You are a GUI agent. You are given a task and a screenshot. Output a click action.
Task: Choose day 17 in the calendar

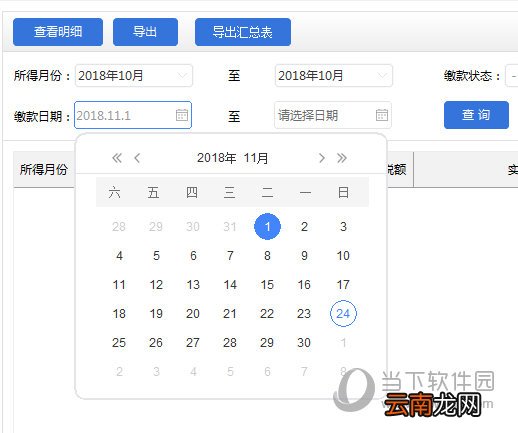(343, 285)
